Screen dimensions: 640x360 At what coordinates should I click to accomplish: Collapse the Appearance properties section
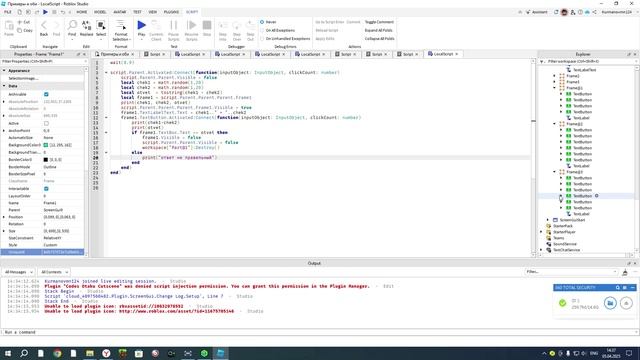[4, 71]
